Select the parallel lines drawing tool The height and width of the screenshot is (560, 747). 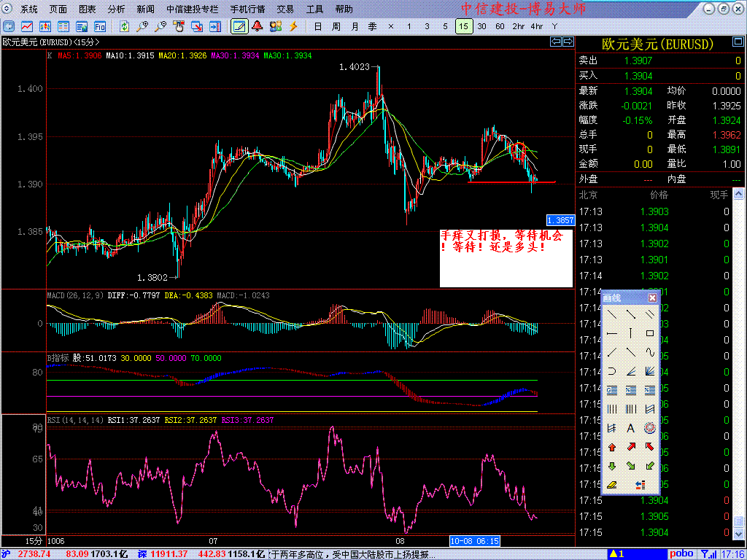(x=649, y=314)
